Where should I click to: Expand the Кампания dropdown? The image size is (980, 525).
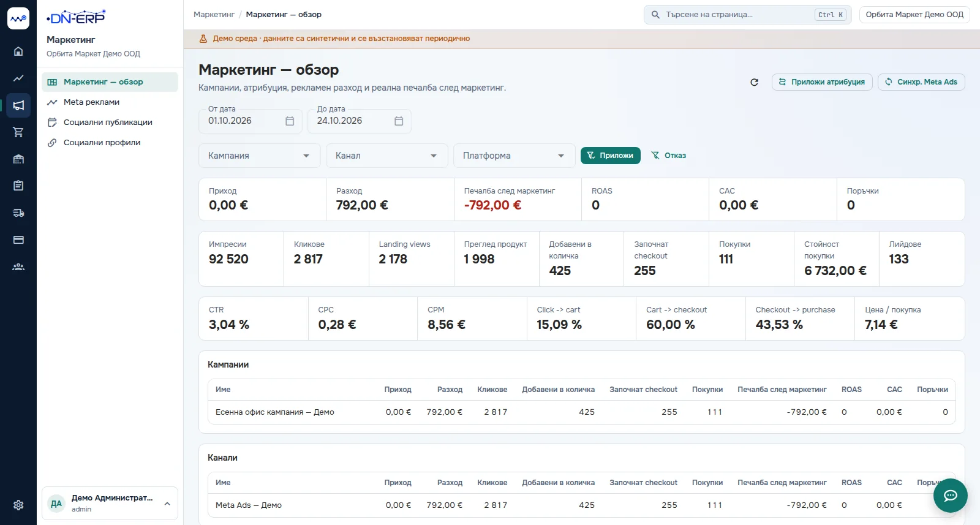[260, 156]
